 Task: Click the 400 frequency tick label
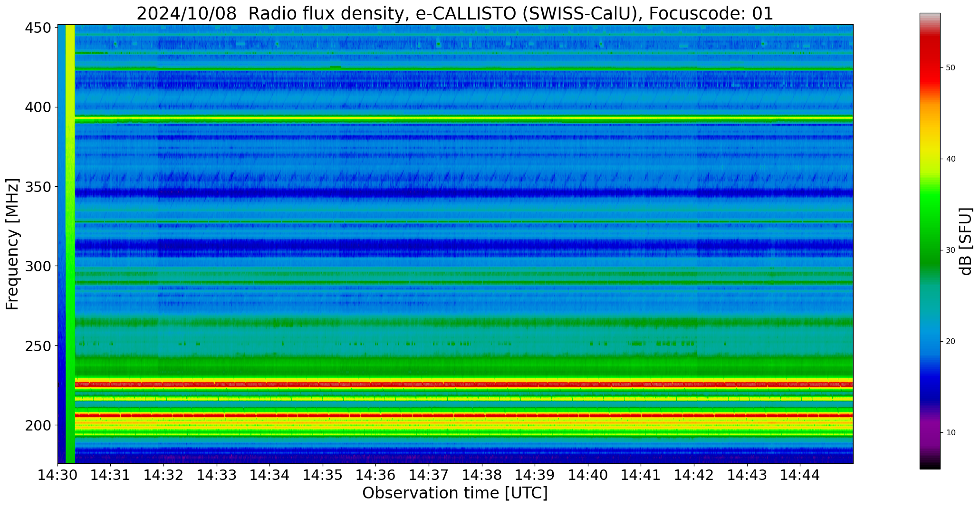tap(38, 107)
